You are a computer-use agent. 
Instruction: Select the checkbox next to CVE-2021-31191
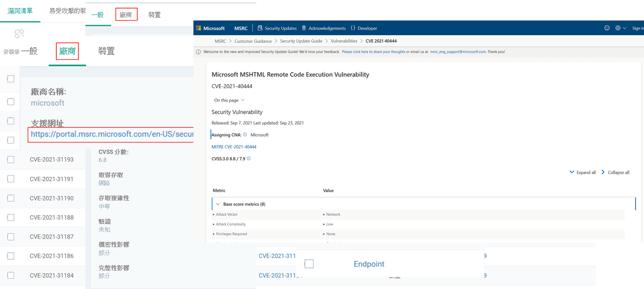tap(11, 179)
